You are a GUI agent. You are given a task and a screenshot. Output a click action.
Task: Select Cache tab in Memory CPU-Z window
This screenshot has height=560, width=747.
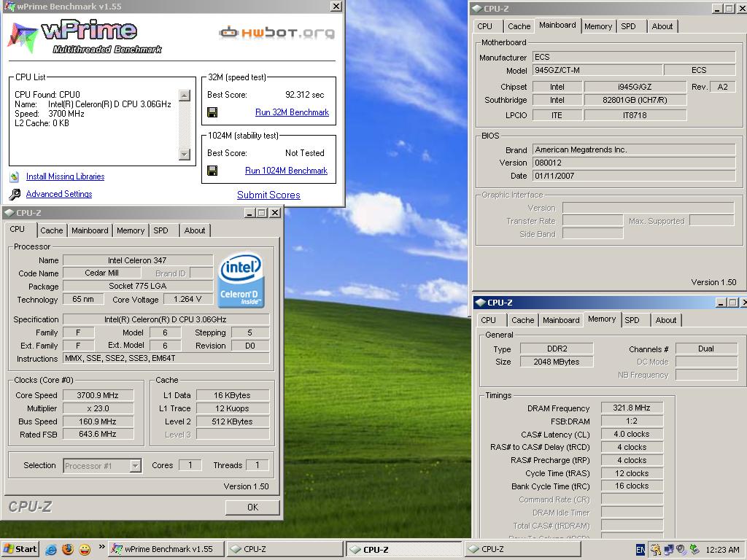point(522,321)
